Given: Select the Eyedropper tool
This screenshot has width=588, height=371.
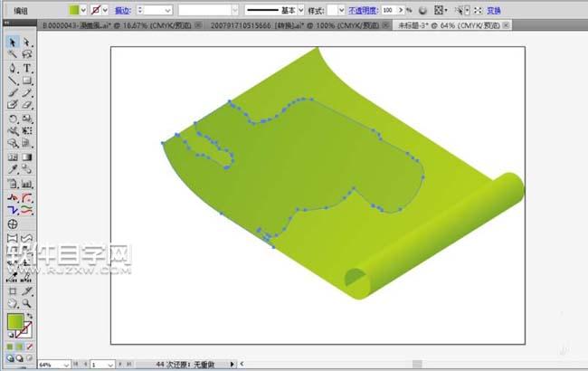Looking at the screenshot, I should click(13, 169).
